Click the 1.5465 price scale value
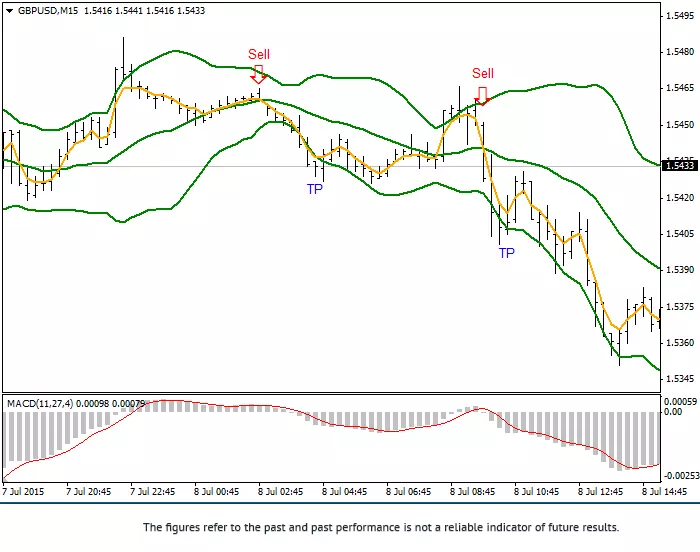Image resolution: width=700 pixels, height=552 pixels. pos(680,88)
